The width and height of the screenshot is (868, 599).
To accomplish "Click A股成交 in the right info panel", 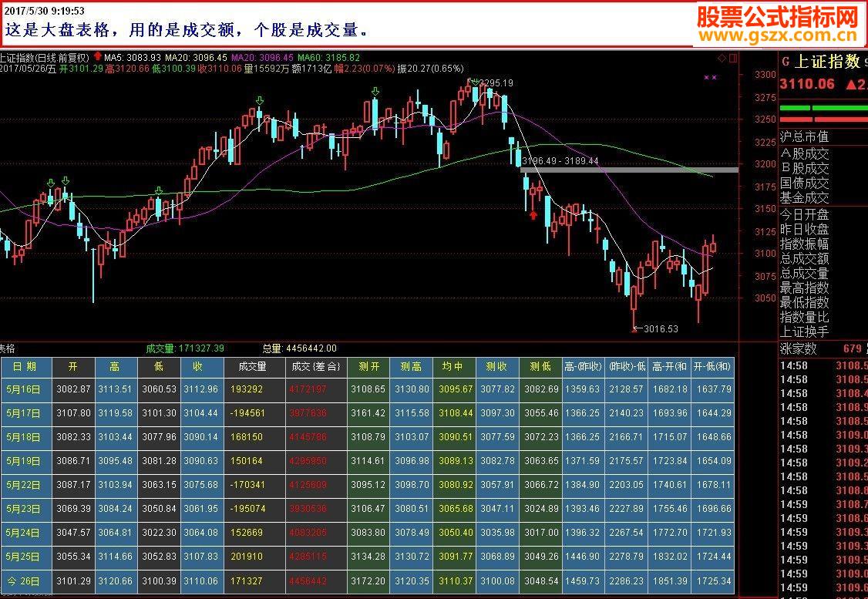I will [804, 154].
